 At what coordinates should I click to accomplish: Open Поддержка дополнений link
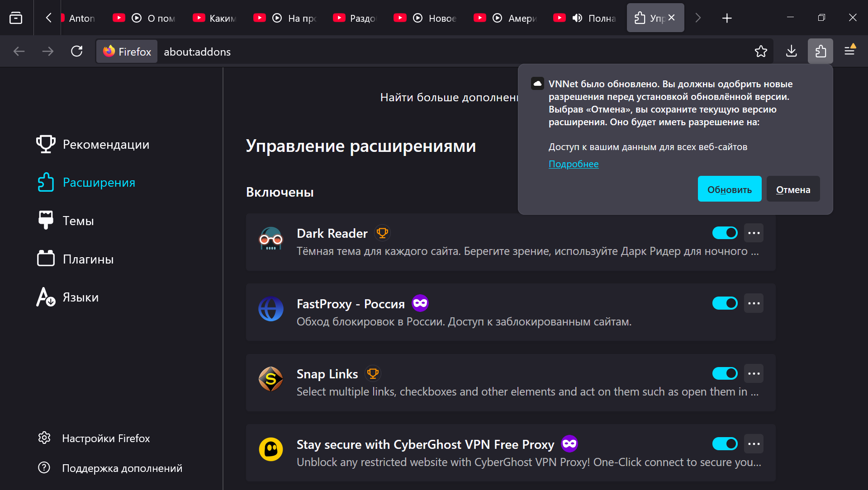(111, 468)
